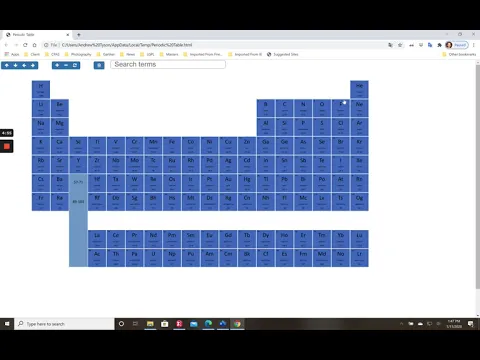Select the Li lithium tile
Image resolution: width=480 pixels, height=360 pixels.
pos(41,108)
